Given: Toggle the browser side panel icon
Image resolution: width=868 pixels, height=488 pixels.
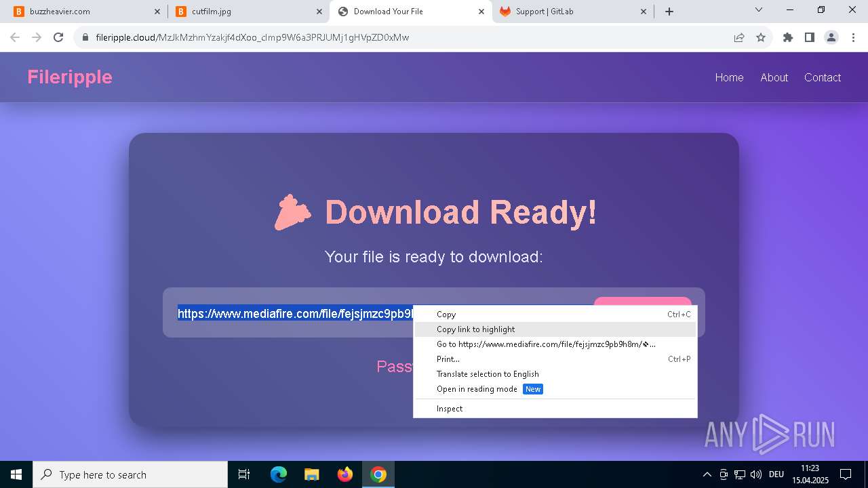Looking at the screenshot, I should [x=810, y=37].
